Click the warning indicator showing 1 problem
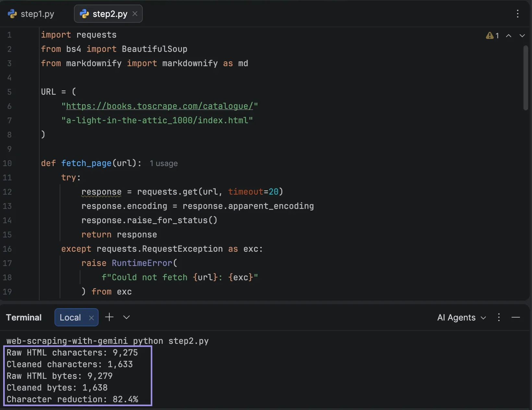The image size is (532, 410). click(492, 36)
